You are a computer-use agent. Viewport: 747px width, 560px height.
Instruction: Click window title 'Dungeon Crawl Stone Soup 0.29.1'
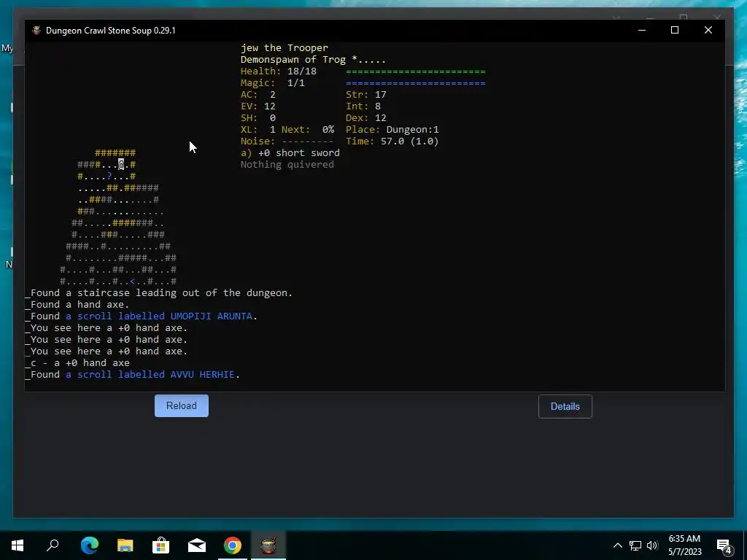pos(111,31)
